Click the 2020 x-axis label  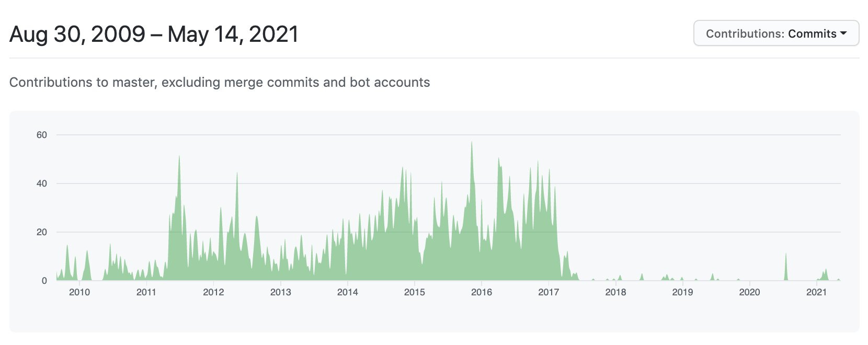tap(749, 292)
